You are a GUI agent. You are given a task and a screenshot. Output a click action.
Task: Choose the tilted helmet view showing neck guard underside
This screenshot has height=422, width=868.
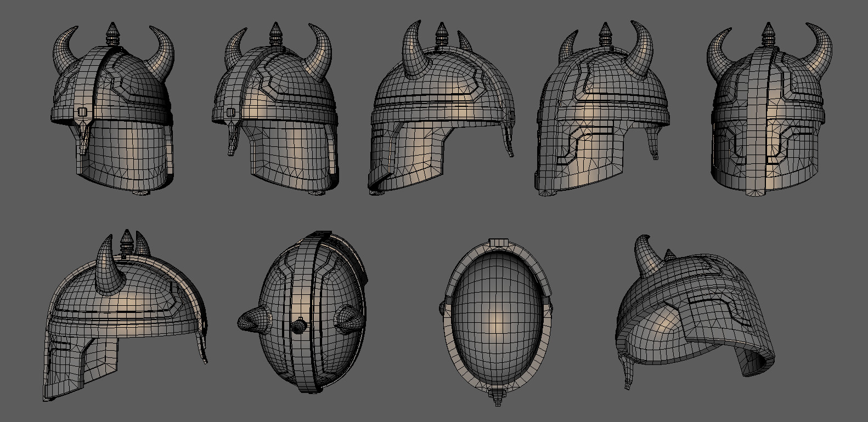(x=695, y=312)
